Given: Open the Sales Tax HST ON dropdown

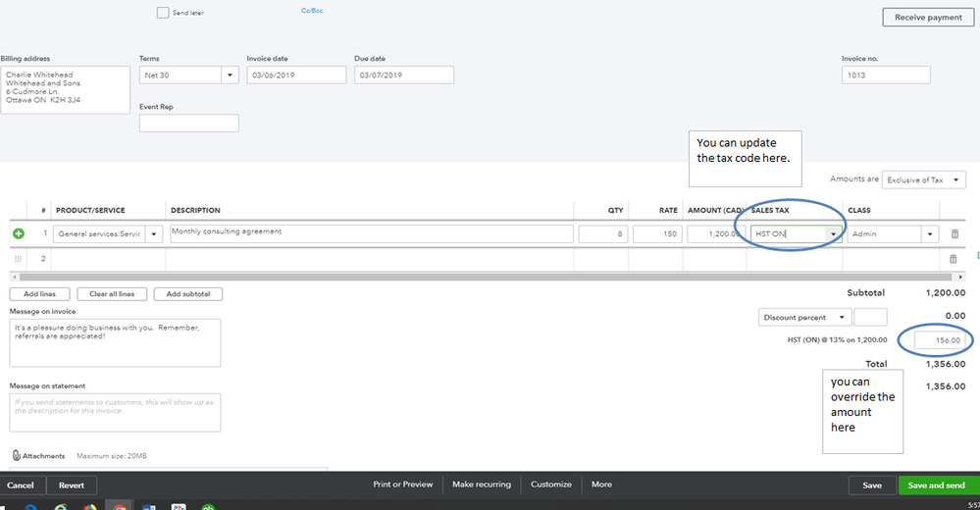Looking at the screenshot, I should (x=833, y=233).
